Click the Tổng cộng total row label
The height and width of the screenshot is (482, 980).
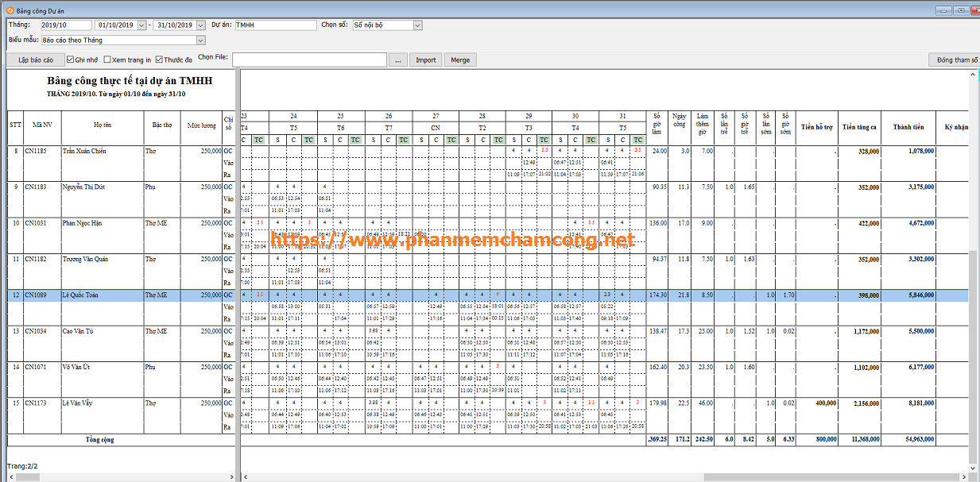[99, 439]
